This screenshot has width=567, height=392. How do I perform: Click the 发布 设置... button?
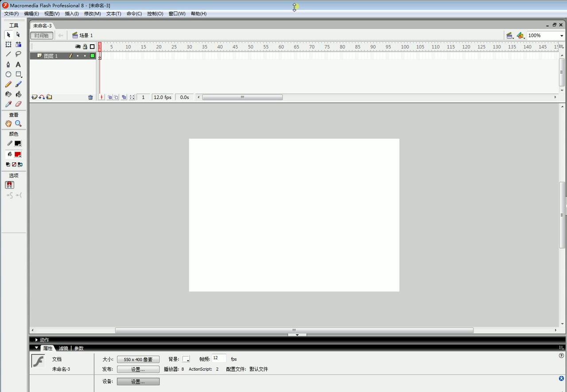coord(138,369)
